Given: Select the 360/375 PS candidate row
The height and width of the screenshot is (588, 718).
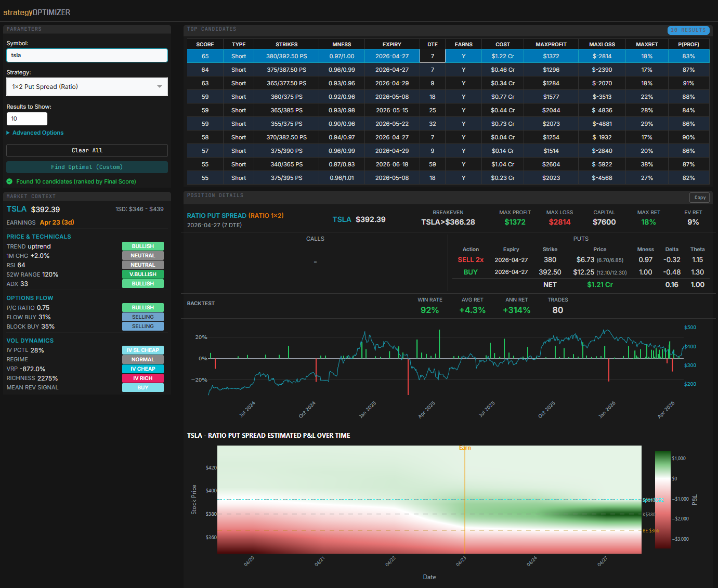Looking at the screenshot, I should (x=448, y=97).
